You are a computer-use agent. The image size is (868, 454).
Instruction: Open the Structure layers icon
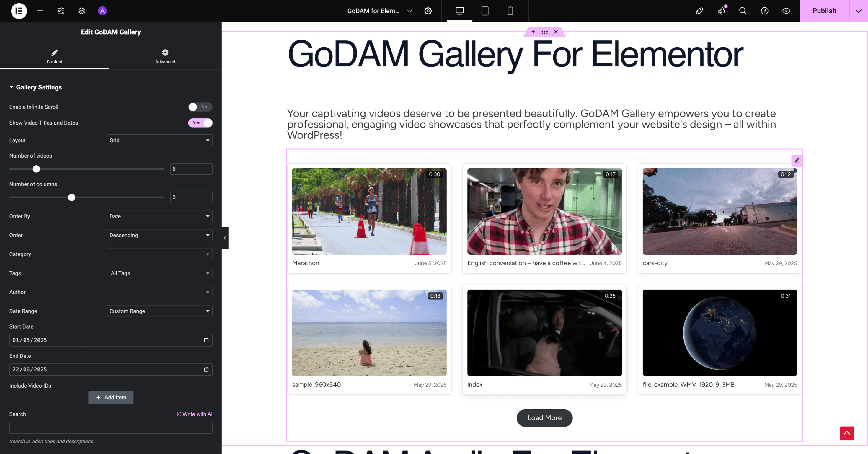pyautogui.click(x=81, y=11)
